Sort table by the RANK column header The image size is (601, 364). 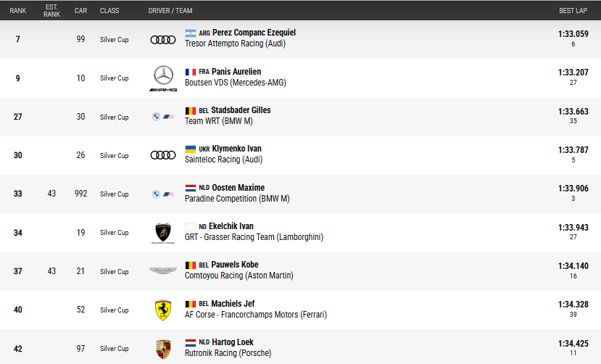point(17,11)
